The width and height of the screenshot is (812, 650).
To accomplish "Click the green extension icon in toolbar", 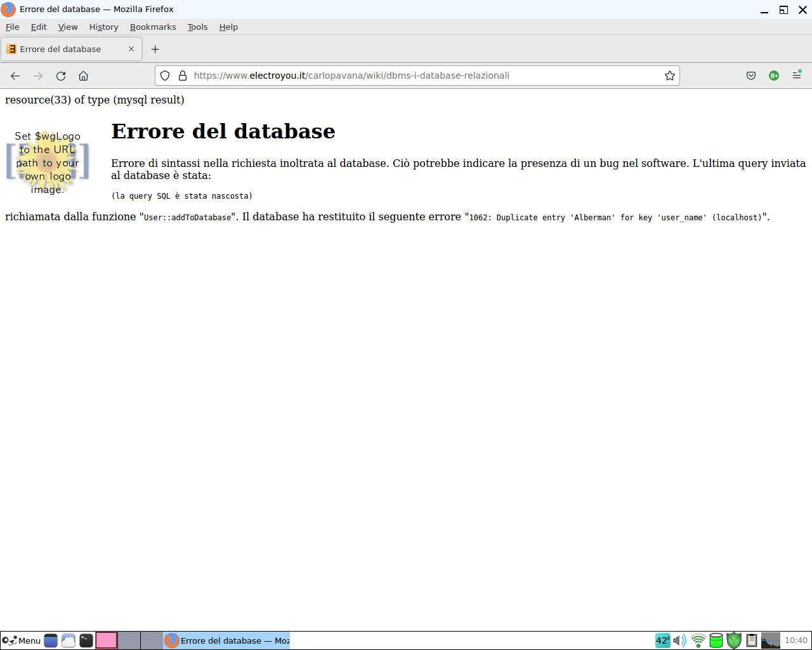I will [x=774, y=76].
